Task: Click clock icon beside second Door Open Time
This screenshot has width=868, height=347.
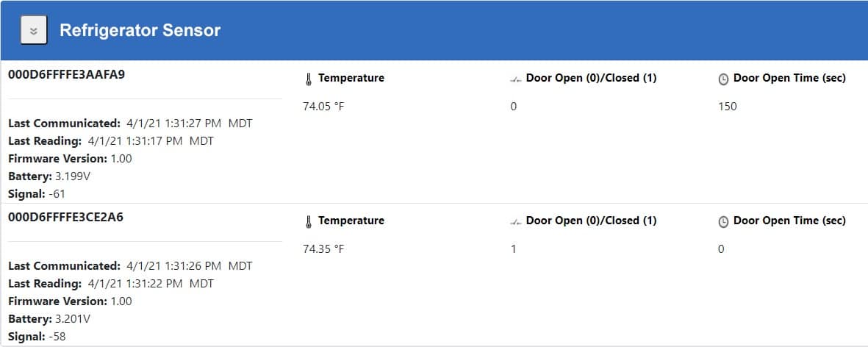Action: 723,222
